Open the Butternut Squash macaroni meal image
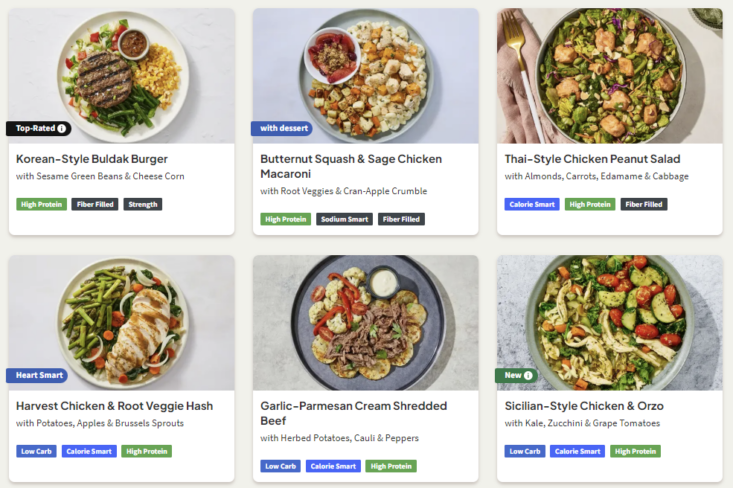 [x=366, y=76]
